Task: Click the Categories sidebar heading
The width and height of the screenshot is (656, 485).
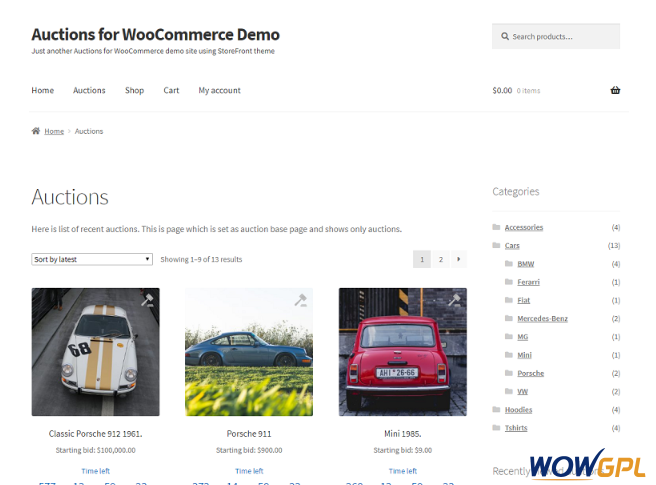Action: (x=516, y=192)
